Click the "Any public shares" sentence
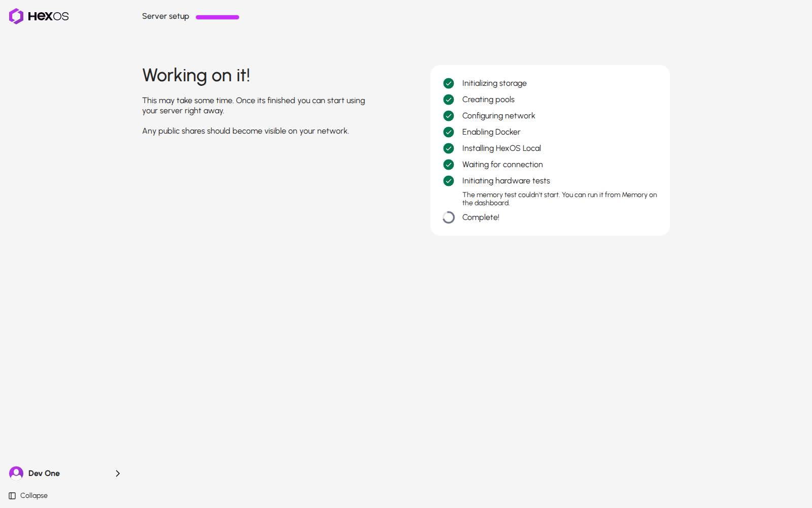812x508 pixels. coord(246,131)
